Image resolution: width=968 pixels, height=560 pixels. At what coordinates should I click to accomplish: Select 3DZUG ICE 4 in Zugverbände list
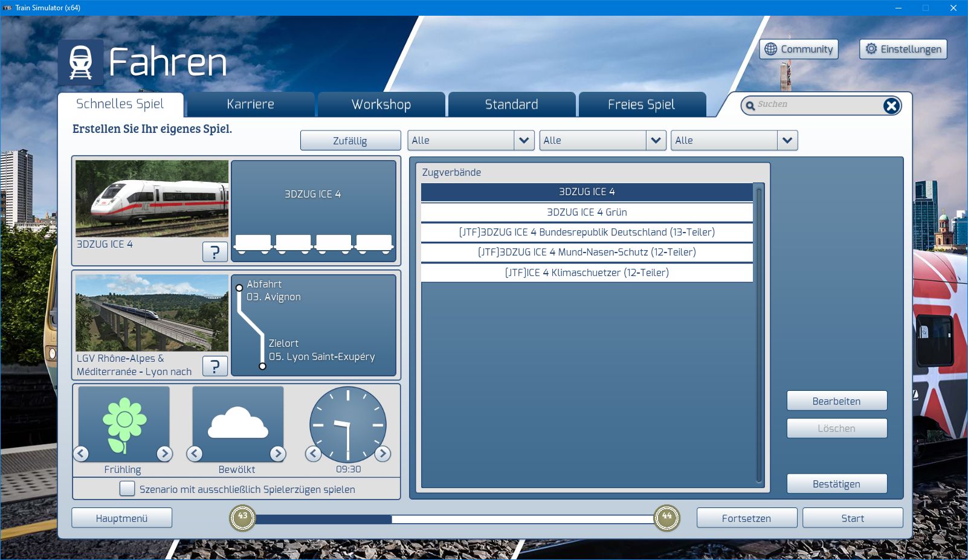587,192
